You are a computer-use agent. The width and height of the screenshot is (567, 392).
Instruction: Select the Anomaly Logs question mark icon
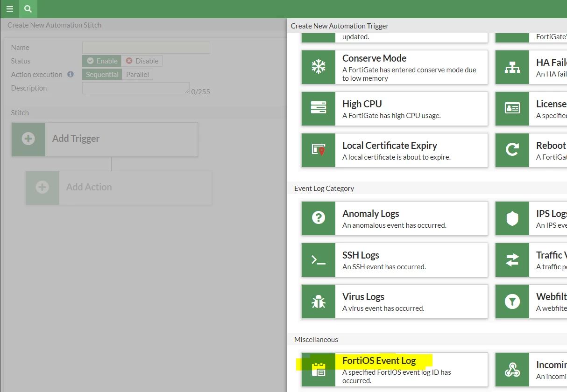pos(319,218)
